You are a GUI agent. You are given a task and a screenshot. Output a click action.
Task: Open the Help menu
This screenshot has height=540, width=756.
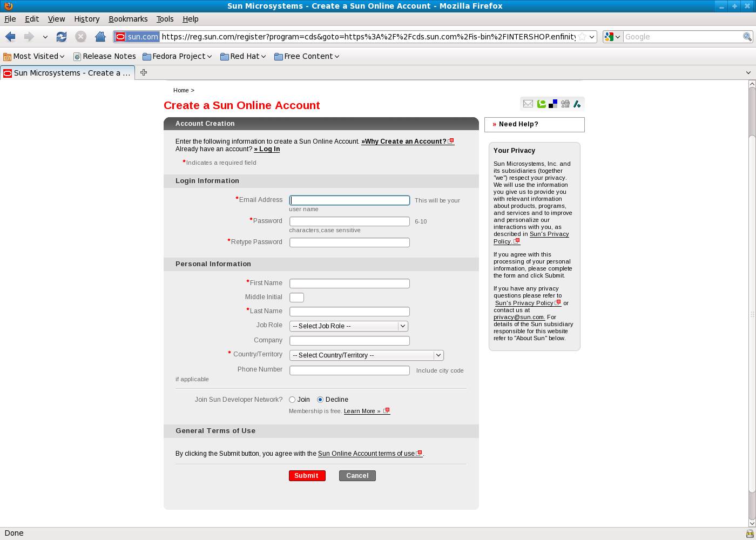coord(190,19)
